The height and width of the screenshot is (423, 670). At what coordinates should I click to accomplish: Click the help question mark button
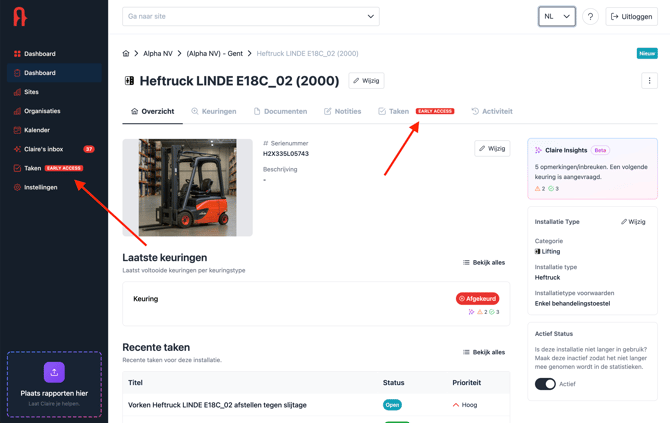pyautogui.click(x=590, y=17)
